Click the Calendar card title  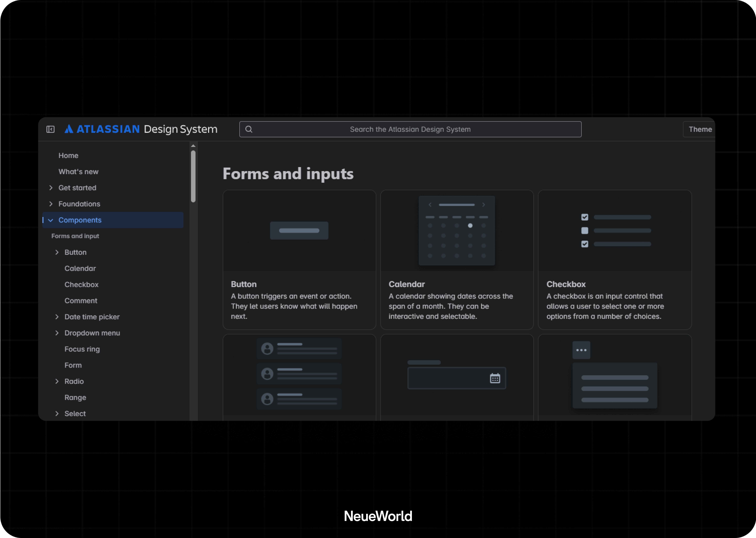pyautogui.click(x=407, y=284)
